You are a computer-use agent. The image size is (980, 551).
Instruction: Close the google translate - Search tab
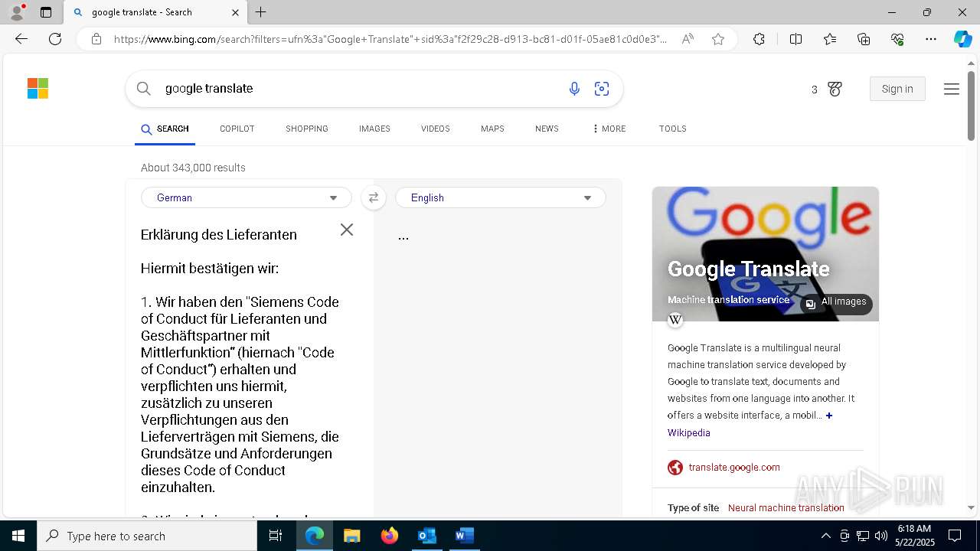(235, 12)
